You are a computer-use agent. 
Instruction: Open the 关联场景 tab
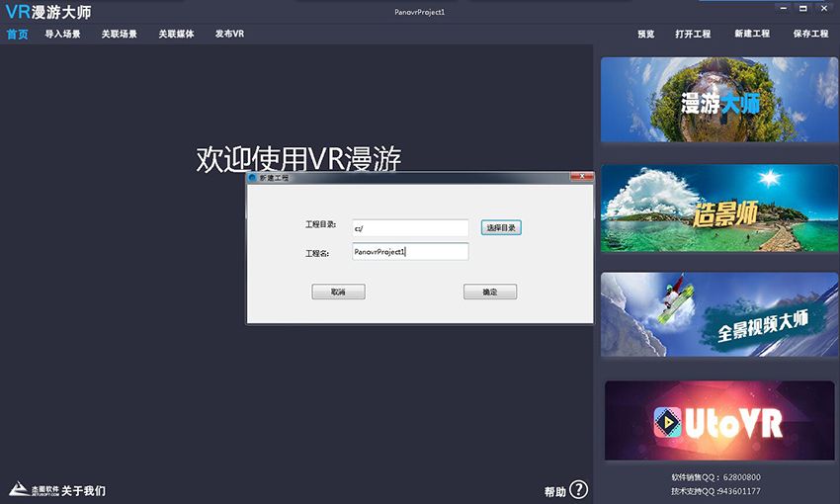[120, 34]
